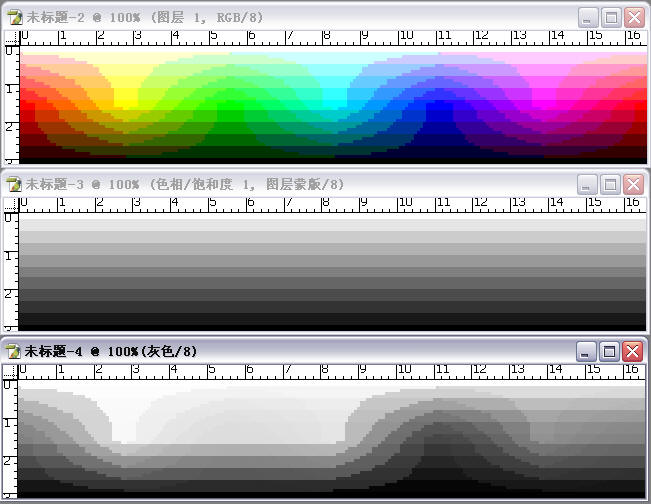Maximize the 未标题-3 window

click(610, 184)
